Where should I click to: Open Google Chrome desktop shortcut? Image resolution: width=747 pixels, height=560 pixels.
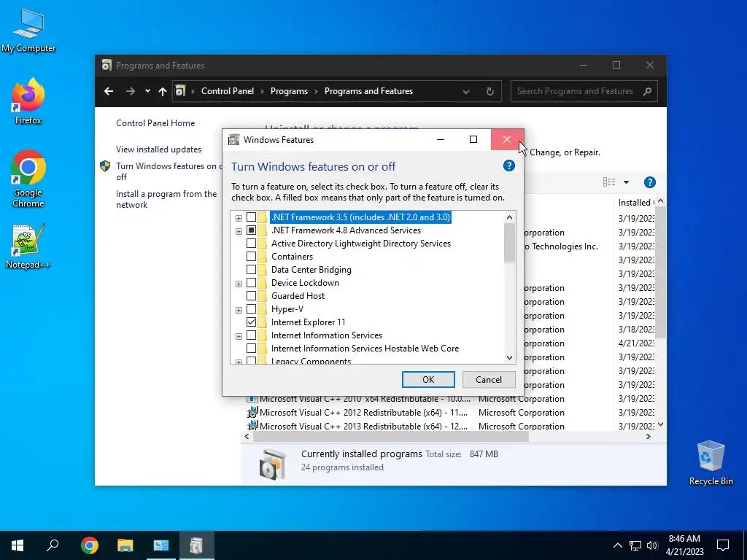tap(28, 179)
